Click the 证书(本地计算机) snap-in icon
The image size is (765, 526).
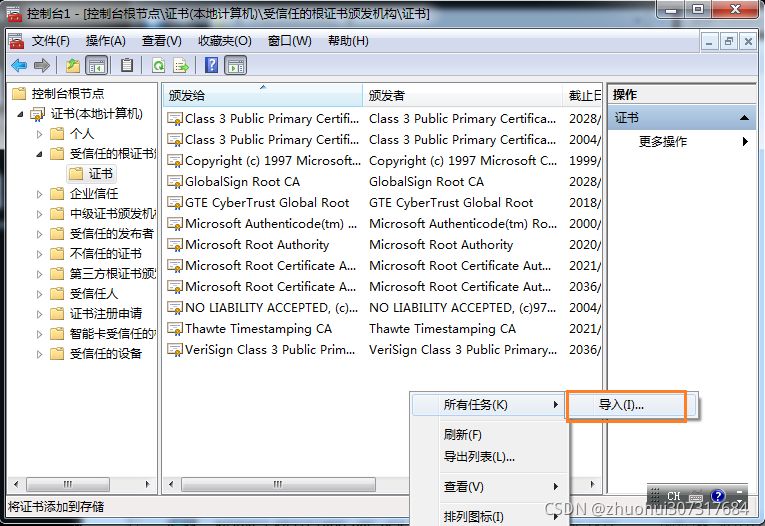click(x=38, y=114)
